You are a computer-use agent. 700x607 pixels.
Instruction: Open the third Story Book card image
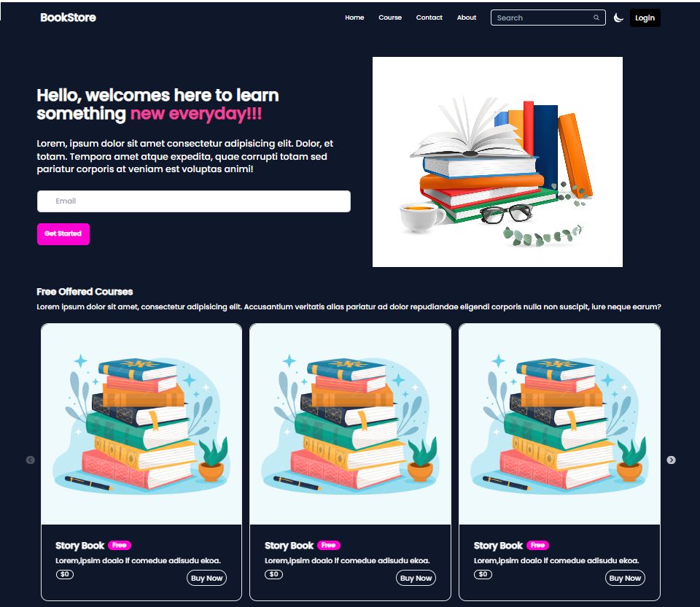[559, 424]
